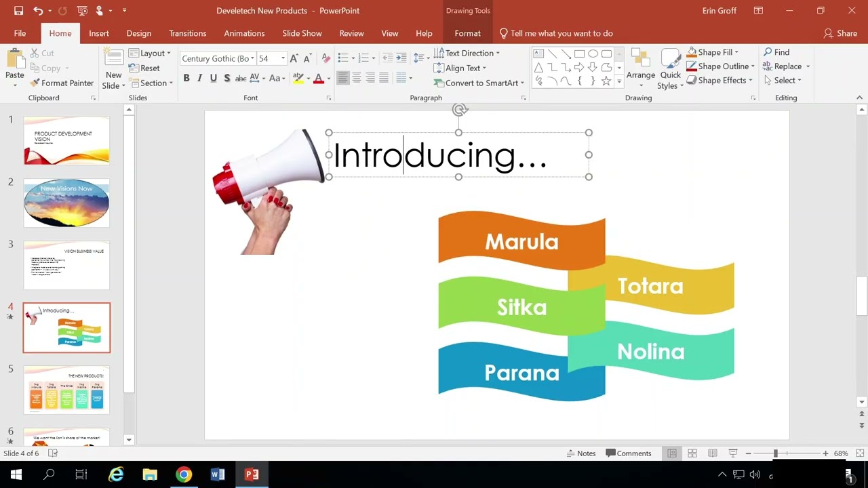Toggle Bold formatting
The width and height of the screenshot is (868, 488).
pyautogui.click(x=186, y=78)
